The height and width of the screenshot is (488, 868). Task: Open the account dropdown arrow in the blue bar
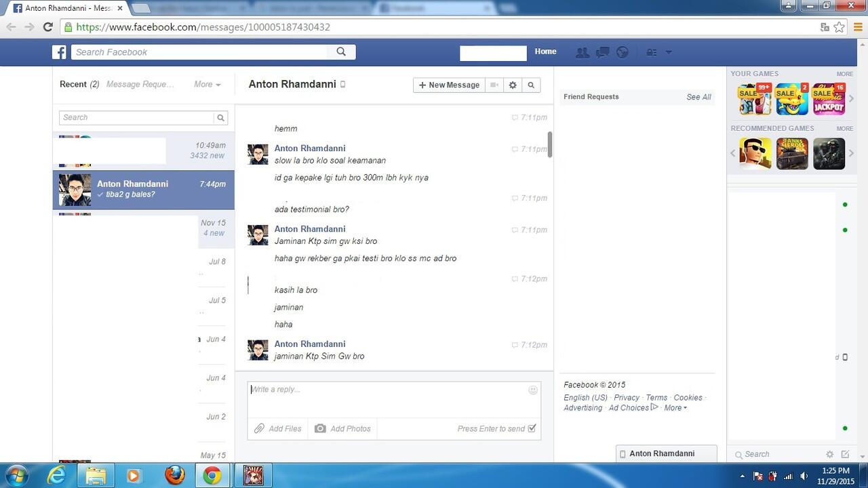tap(669, 52)
